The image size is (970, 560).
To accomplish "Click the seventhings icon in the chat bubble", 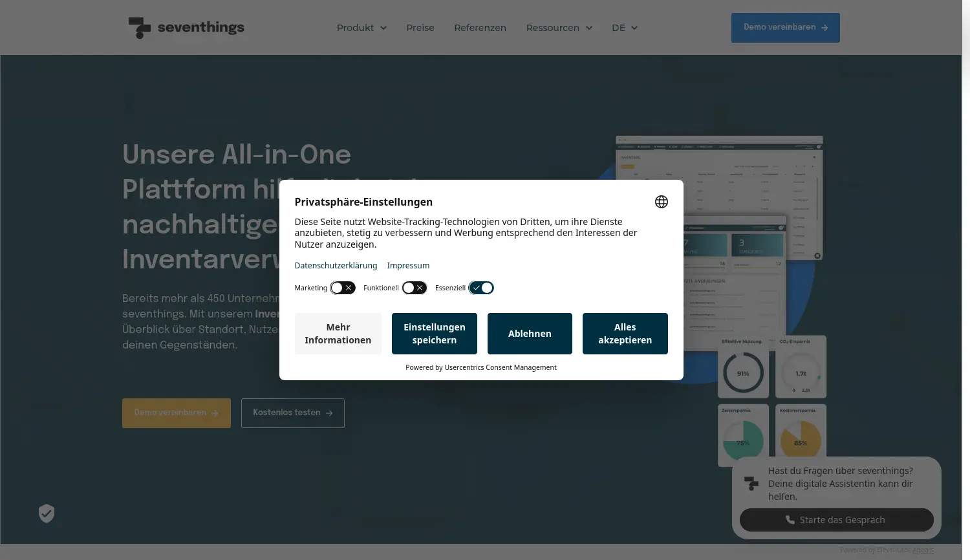I will click(751, 483).
